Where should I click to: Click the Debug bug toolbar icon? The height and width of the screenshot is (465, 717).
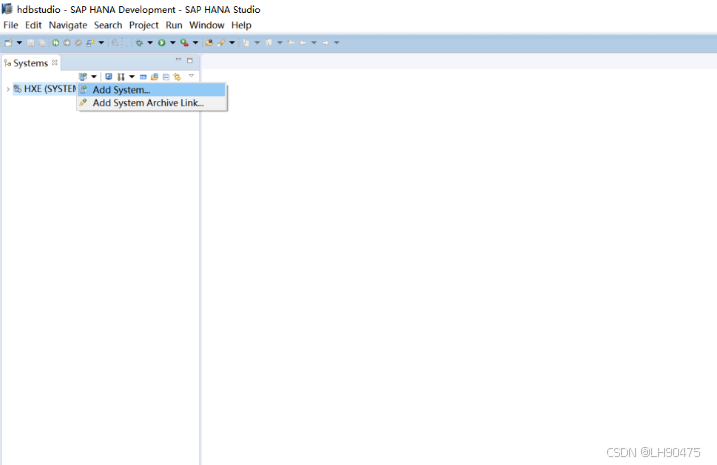pyautogui.click(x=139, y=43)
